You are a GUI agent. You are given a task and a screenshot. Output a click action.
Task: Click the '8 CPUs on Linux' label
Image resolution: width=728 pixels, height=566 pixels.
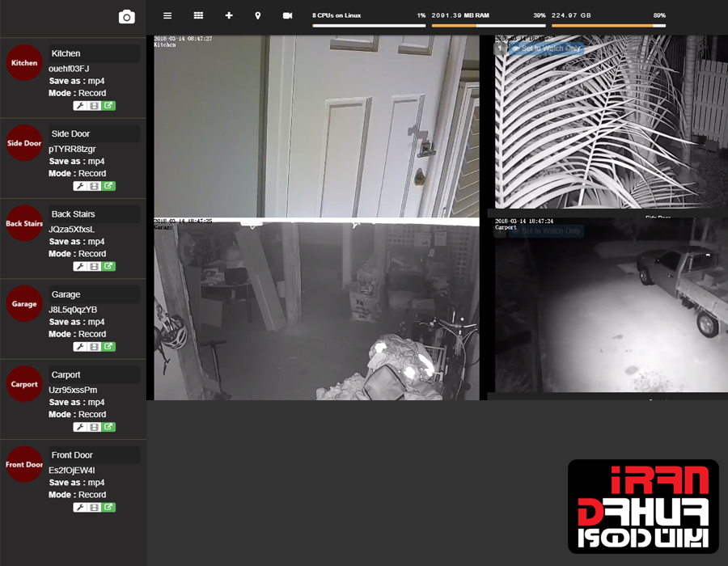pyautogui.click(x=336, y=15)
